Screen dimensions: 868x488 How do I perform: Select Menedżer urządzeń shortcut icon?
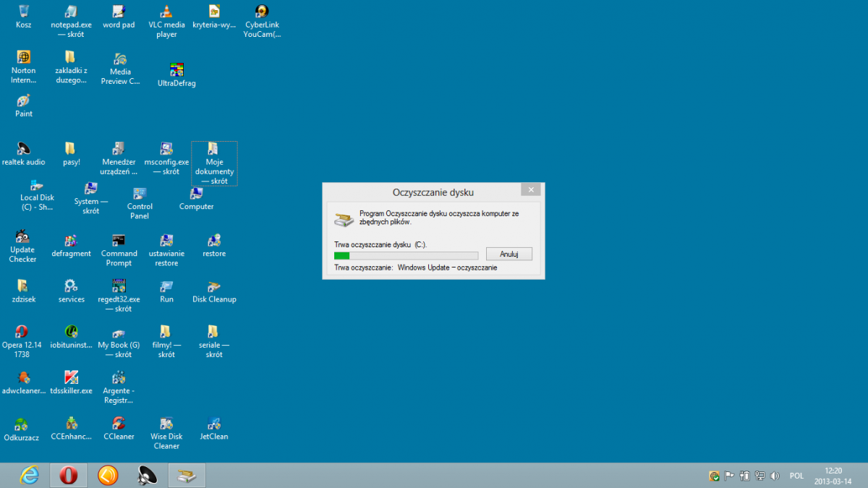click(x=119, y=148)
